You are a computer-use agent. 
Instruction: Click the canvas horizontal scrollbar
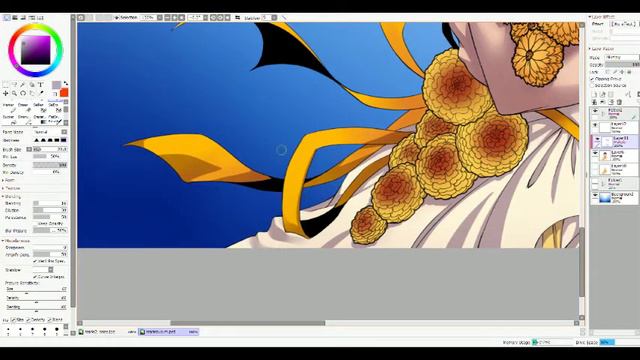247,323
